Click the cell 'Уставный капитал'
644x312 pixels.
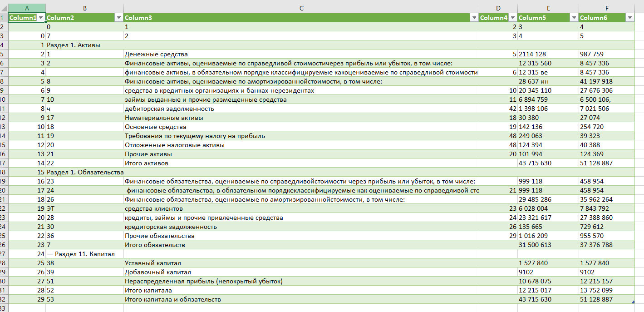coord(301,263)
